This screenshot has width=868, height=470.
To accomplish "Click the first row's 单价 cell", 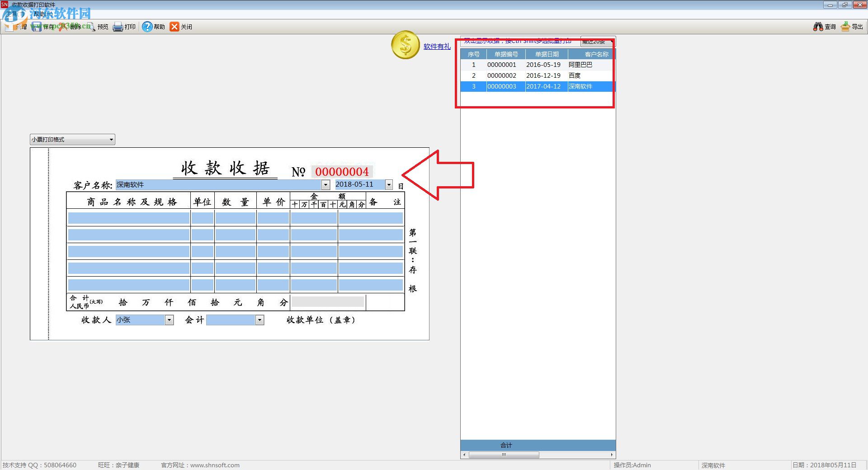I will (273, 218).
